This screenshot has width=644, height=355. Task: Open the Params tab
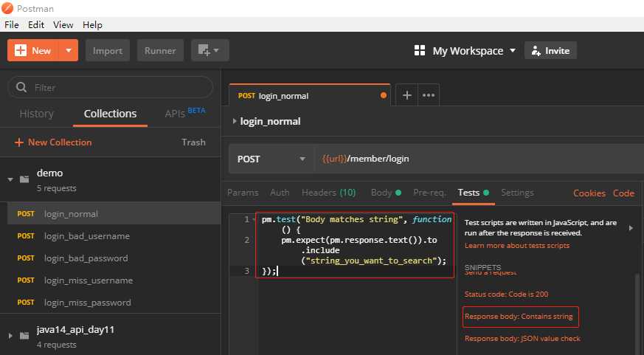(x=243, y=193)
